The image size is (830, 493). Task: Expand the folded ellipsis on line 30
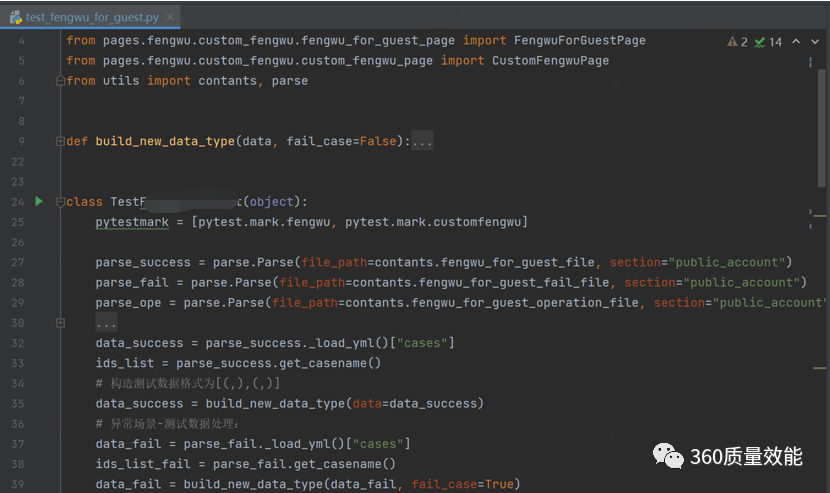click(x=106, y=323)
